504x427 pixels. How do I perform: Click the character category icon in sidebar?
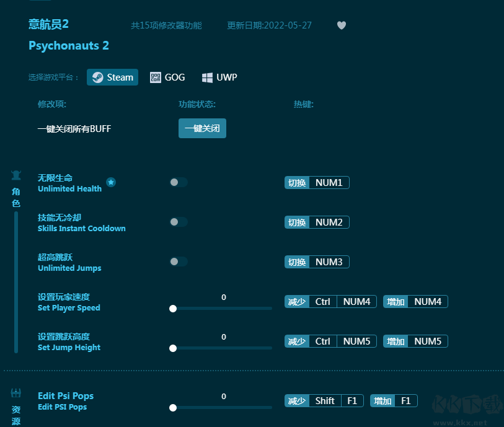[16, 175]
